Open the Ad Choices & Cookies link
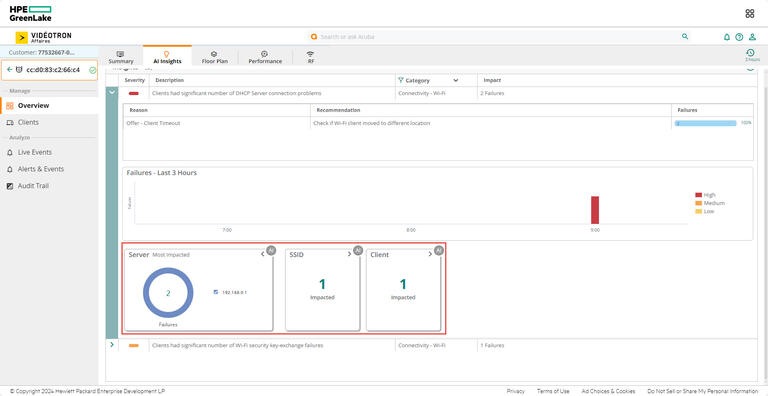This screenshot has width=768, height=396. point(608,391)
